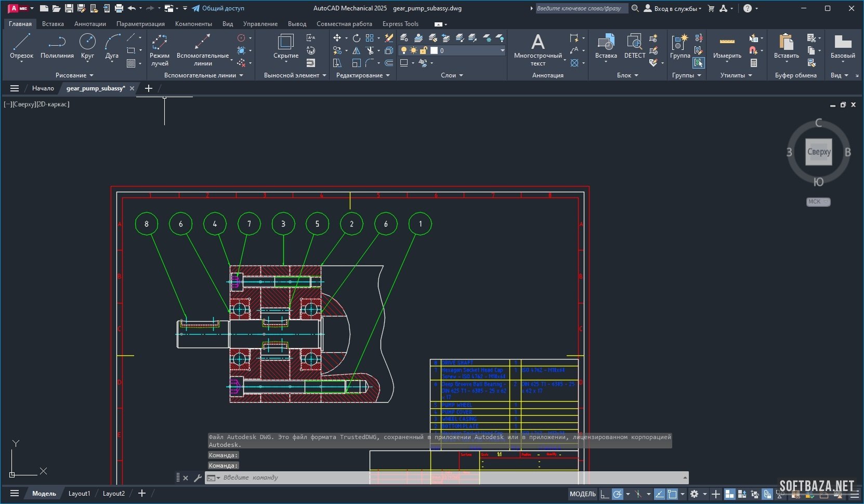864x504 pixels.
Task: Open the Аннотации ribbon tab
Action: click(x=90, y=24)
